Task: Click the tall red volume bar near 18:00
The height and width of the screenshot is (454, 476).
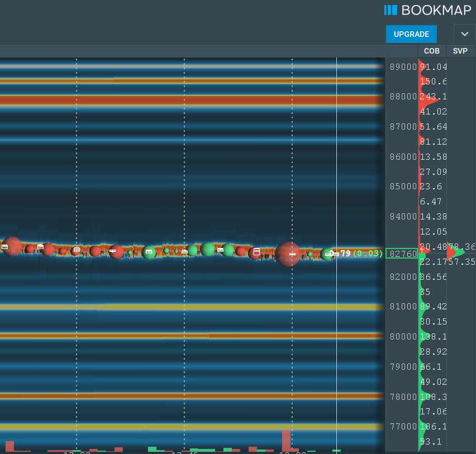Action: point(286,441)
